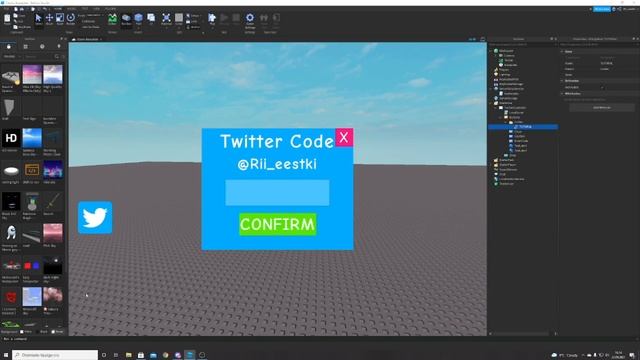
Task: Open the Toolbox category dropdown
Action: (x=11, y=56)
